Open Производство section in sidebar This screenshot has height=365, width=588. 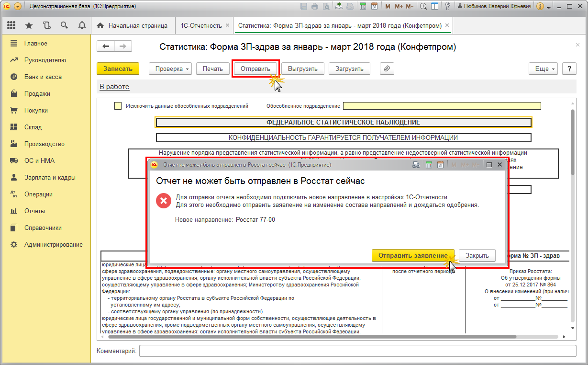[45, 144]
